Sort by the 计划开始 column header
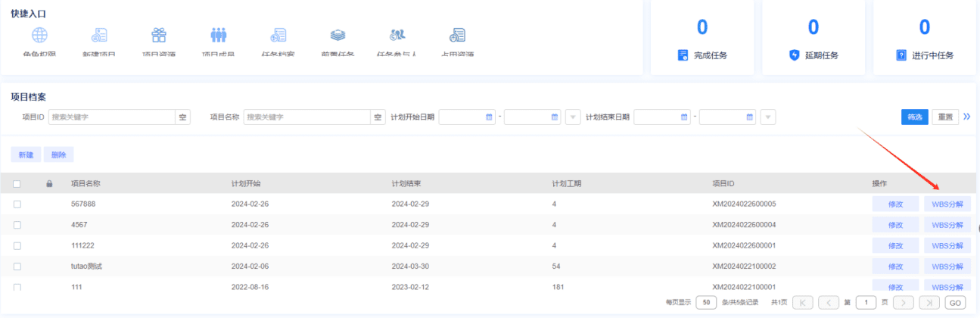The width and height of the screenshot is (980, 318). 245,183
